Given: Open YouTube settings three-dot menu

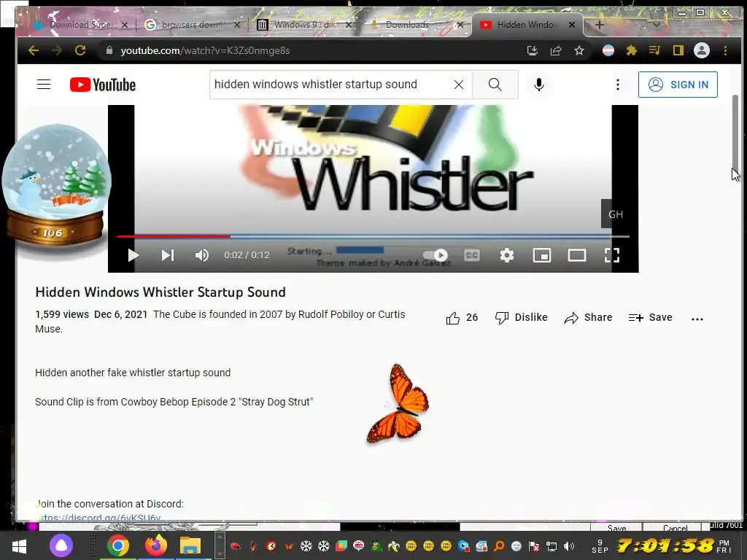Looking at the screenshot, I should 618,85.
